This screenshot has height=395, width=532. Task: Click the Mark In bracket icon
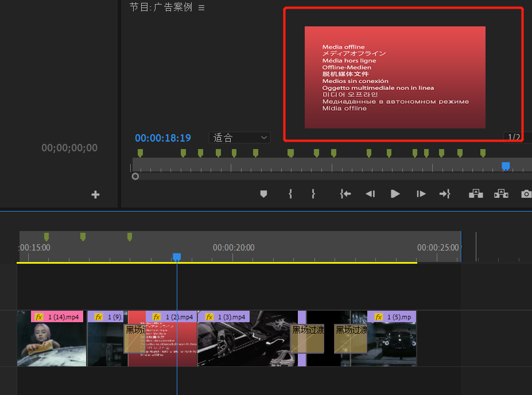pos(290,194)
